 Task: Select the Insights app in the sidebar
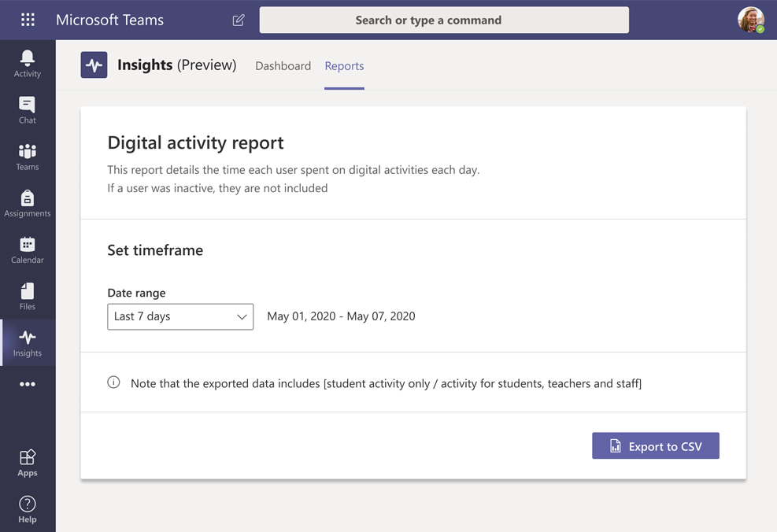(27, 342)
